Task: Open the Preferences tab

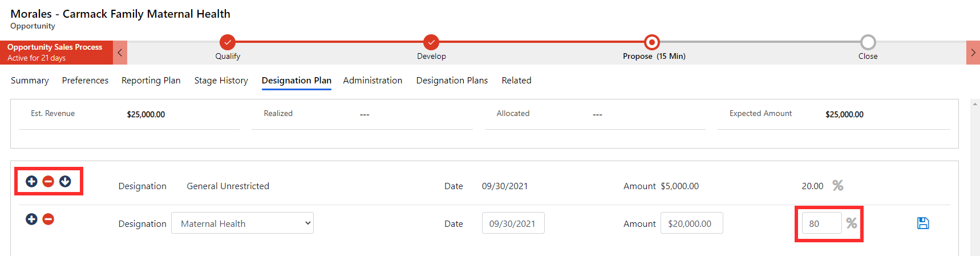Action: 85,81
